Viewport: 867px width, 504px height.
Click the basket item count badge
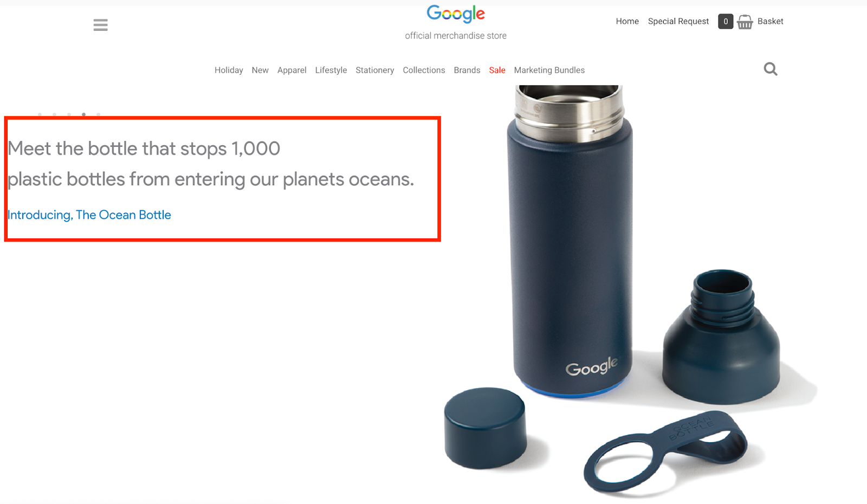726,22
